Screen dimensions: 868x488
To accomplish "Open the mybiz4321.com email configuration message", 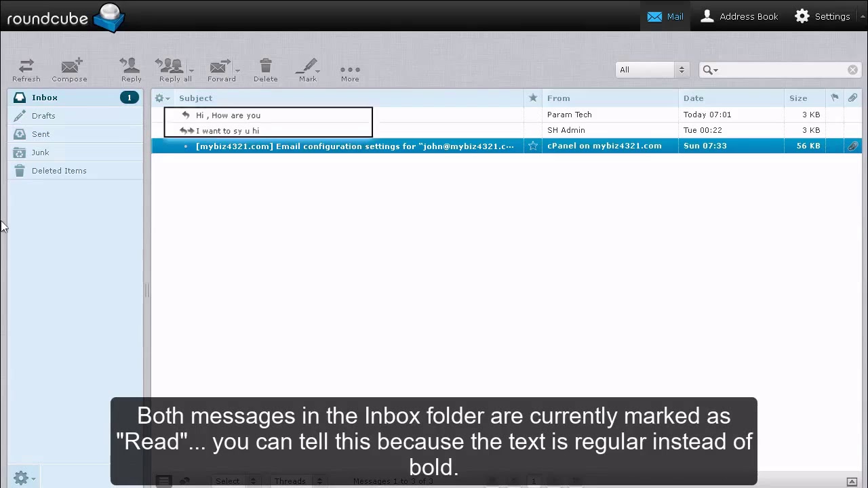I will click(355, 146).
